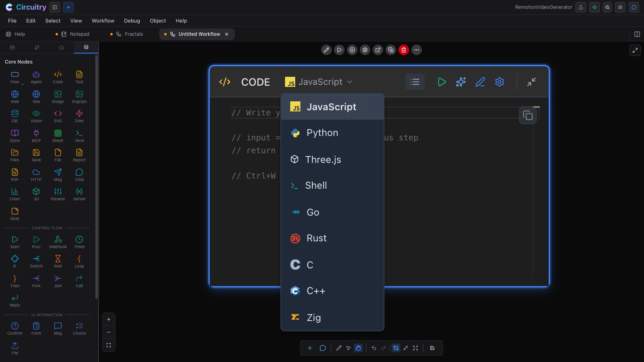644x362 pixels.
Task: Choose Three.js from the language list
Action: click(332, 159)
